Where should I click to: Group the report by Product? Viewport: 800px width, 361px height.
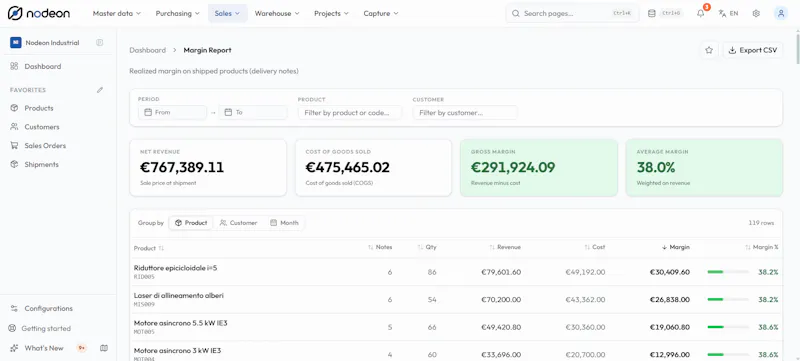point(191,223)
